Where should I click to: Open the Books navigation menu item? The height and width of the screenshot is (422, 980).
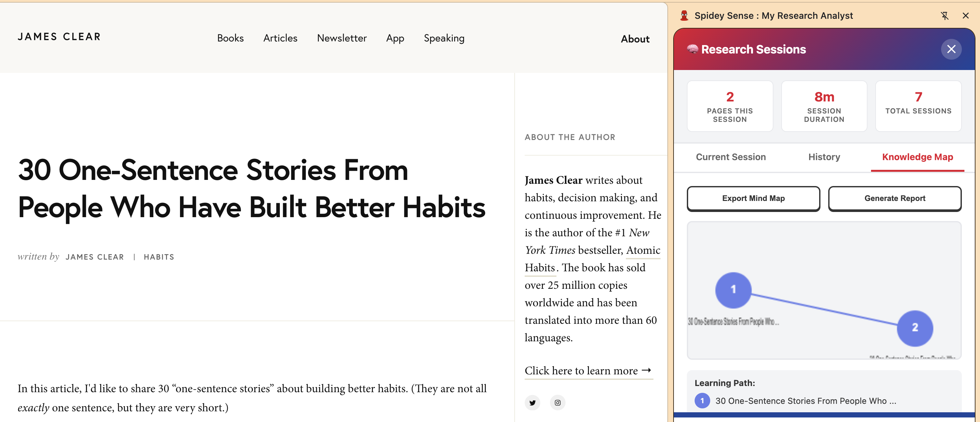230,38
